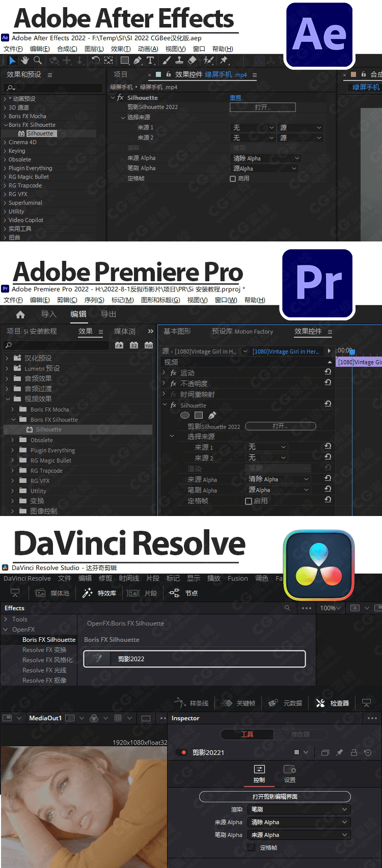Screen dimensions: 382x868
Task: Toggle 不透明度 fx switch in Premiere
Action: [173, 384]
